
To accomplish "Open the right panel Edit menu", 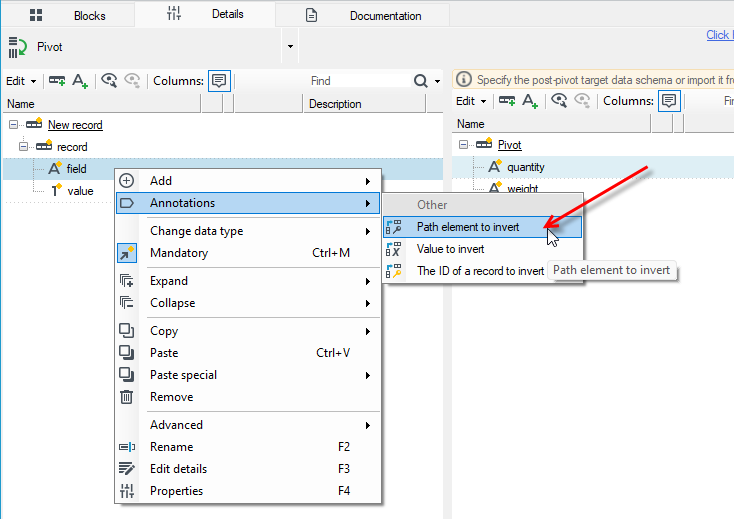I will click(471, 101).
